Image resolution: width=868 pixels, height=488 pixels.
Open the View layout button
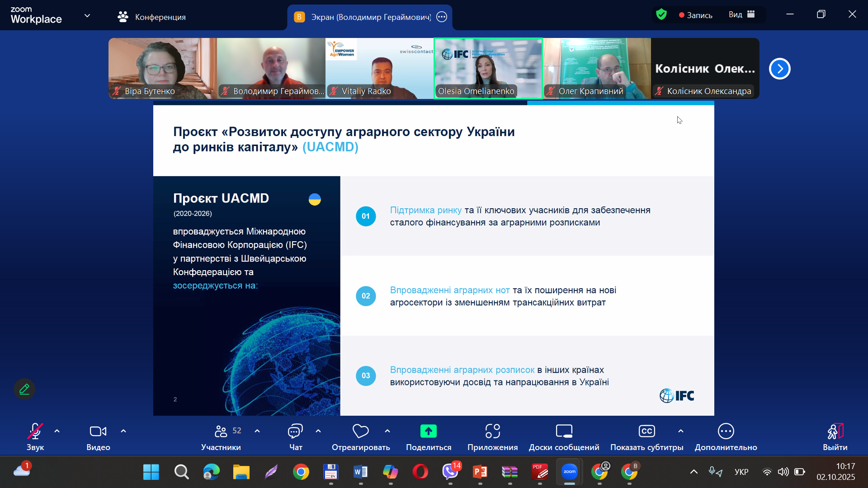741,14
